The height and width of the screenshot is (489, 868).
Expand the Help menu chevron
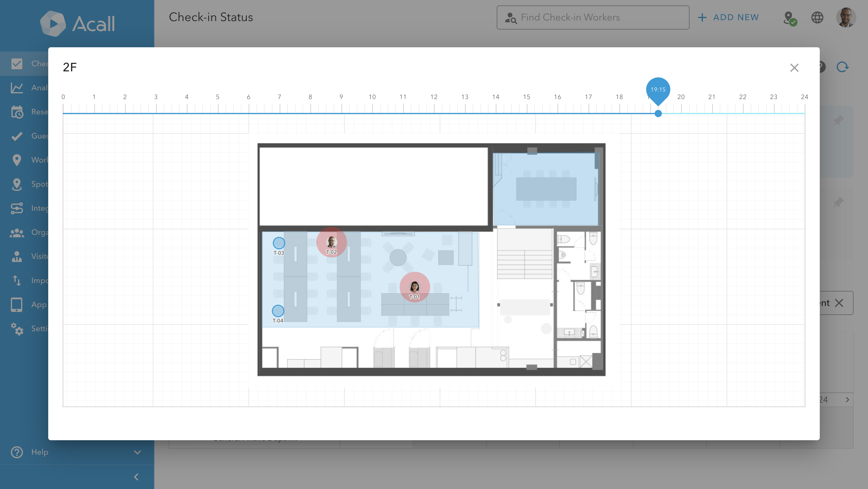(x=137, y=452)
